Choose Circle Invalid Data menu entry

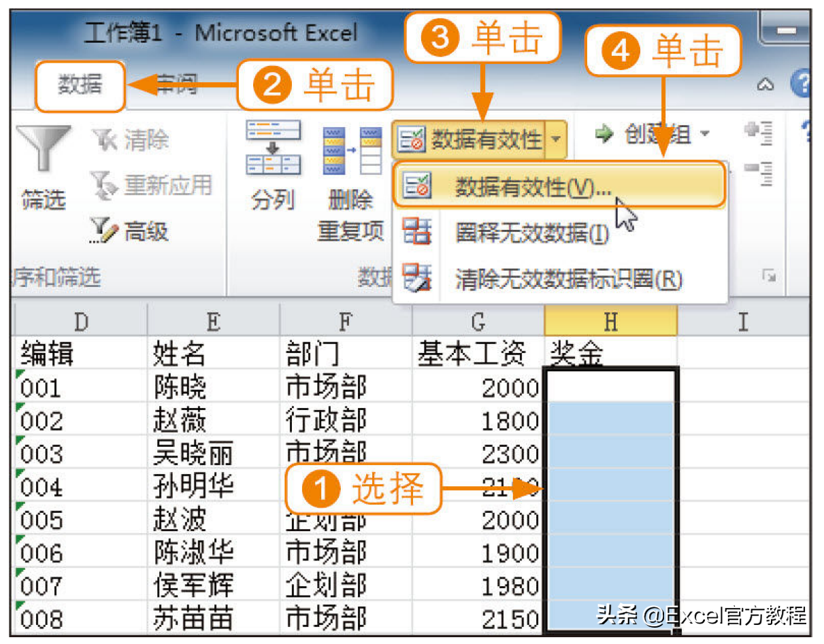pos(559,233)
